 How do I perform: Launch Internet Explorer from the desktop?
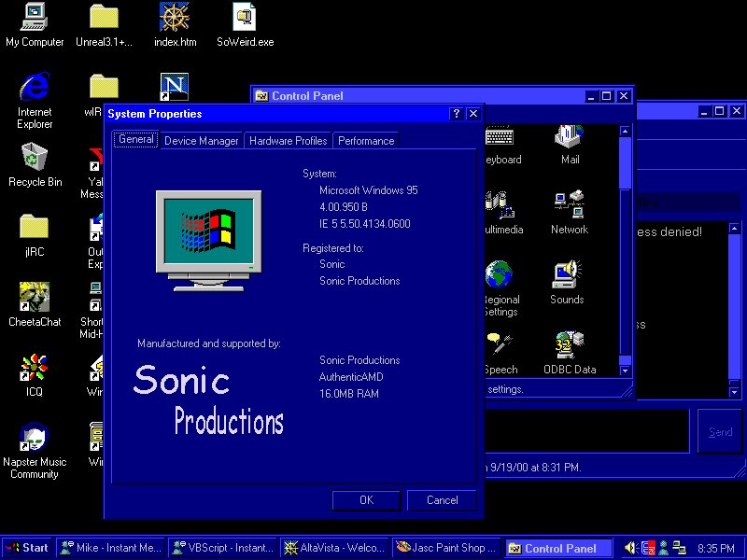pos(35,88)
